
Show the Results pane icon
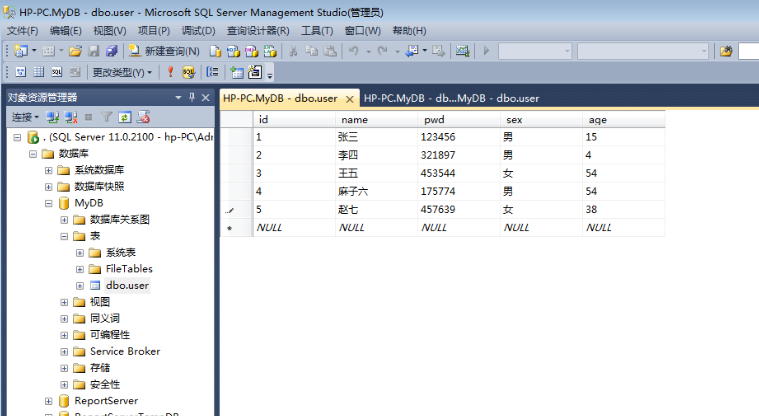[x=75, y=72]
